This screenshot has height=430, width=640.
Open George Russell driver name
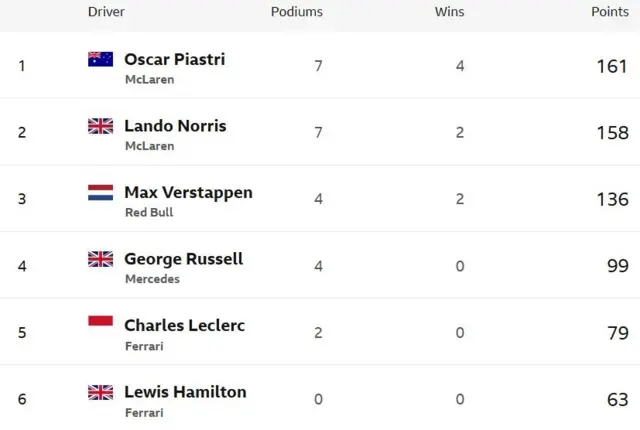coord(184,259)
